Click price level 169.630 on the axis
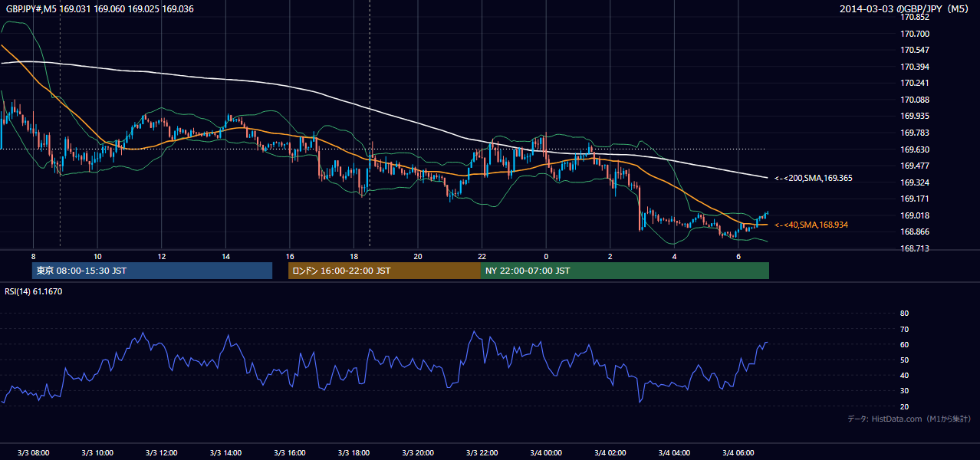Viewport: 980px width, 460px height. point(916,149)
